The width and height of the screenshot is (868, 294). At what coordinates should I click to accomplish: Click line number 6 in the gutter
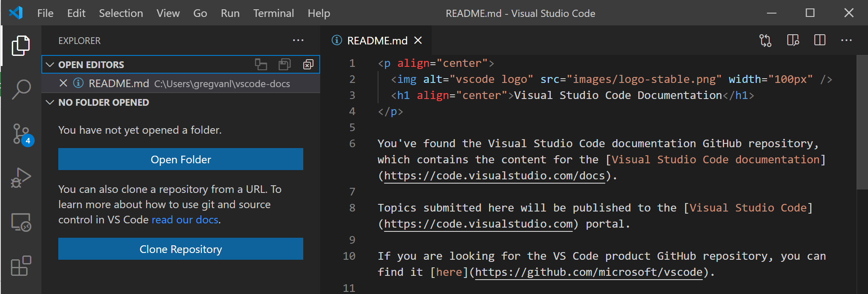coord(352,144)
